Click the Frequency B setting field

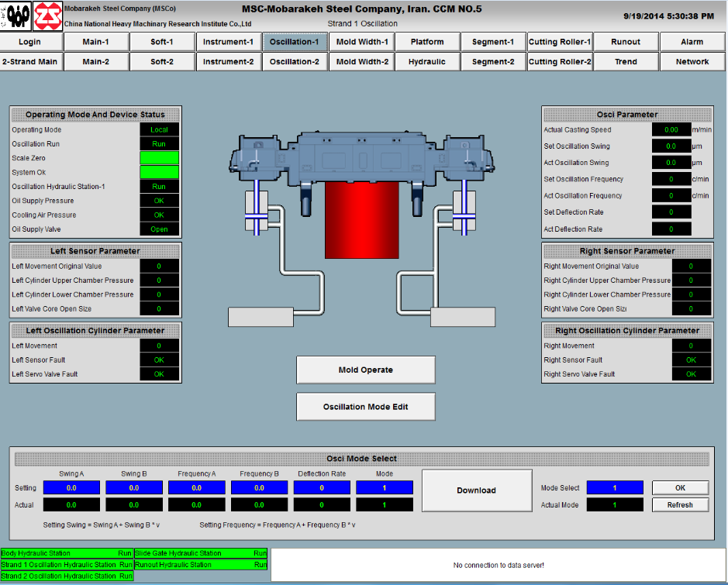(x=260, y=488)
